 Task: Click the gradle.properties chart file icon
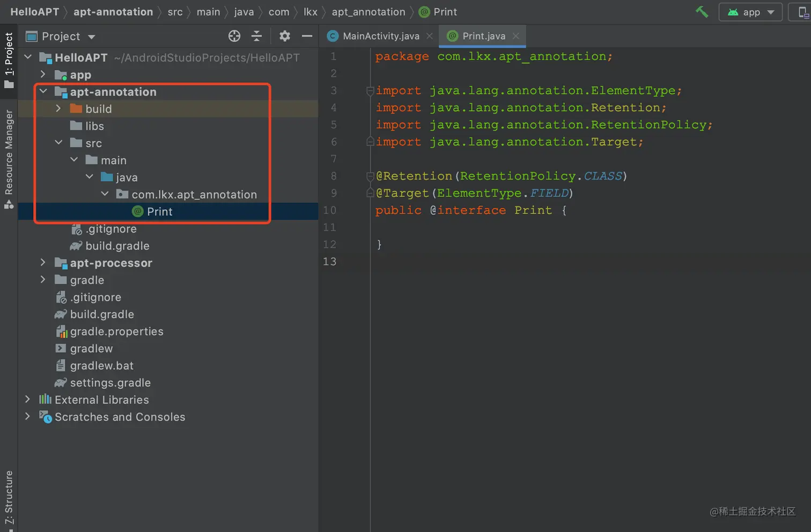tap(61, 331)
